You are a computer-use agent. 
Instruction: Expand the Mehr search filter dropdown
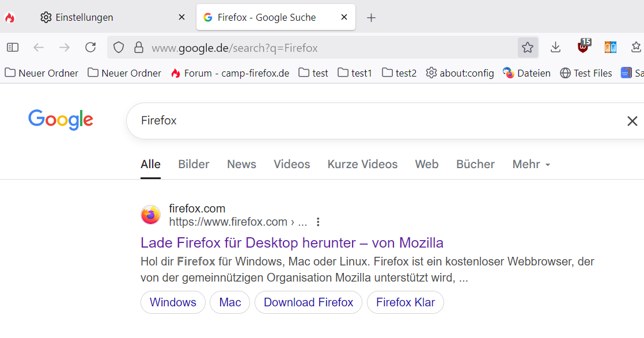point(531,164)
